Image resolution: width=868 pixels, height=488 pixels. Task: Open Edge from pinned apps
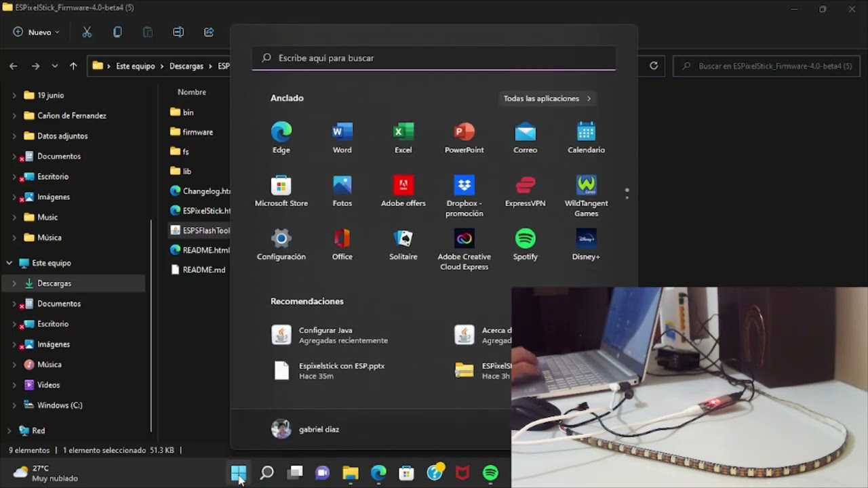click(281, 138)
